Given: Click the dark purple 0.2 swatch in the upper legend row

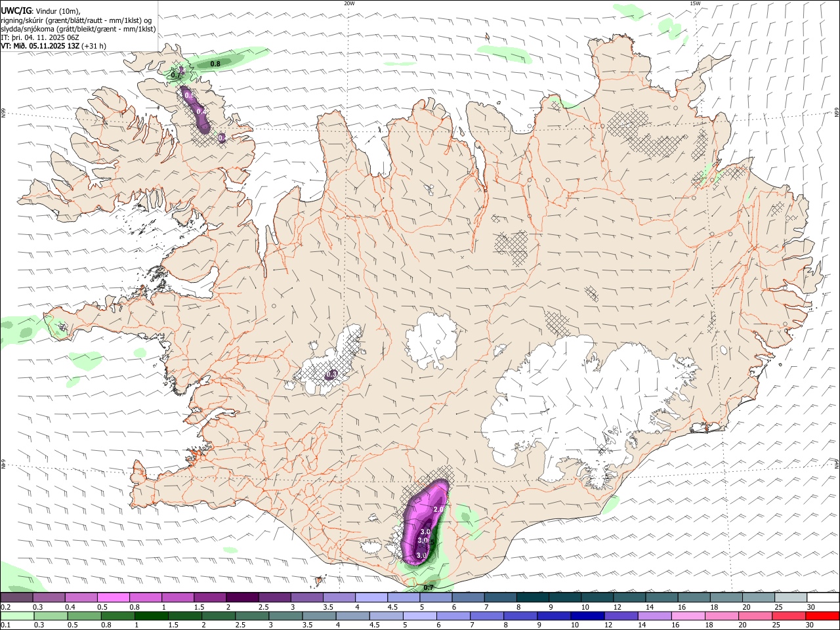Looking at the screenshot, I should pyautogui.click(x=16, y=597).
